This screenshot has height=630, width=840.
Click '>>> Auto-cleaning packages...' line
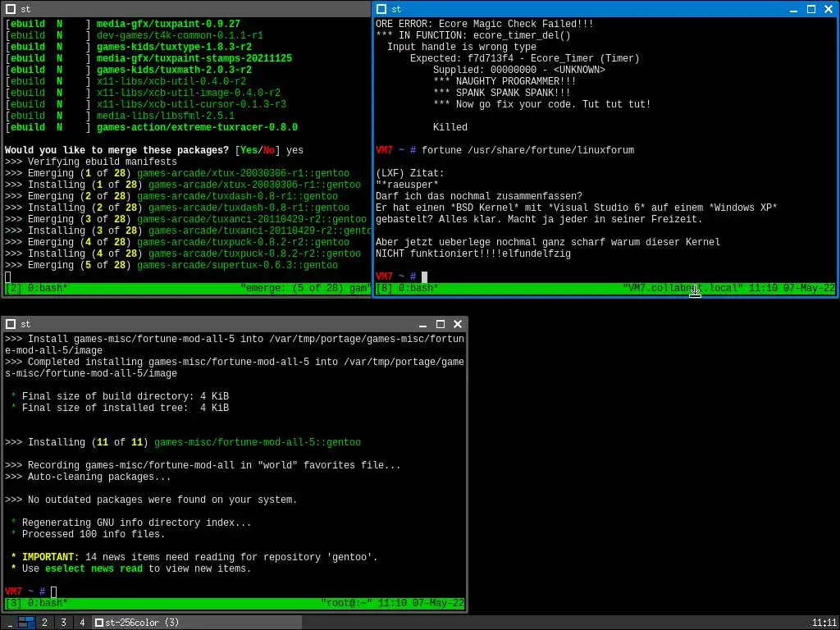pyautogui.click(x=88, y=477)
